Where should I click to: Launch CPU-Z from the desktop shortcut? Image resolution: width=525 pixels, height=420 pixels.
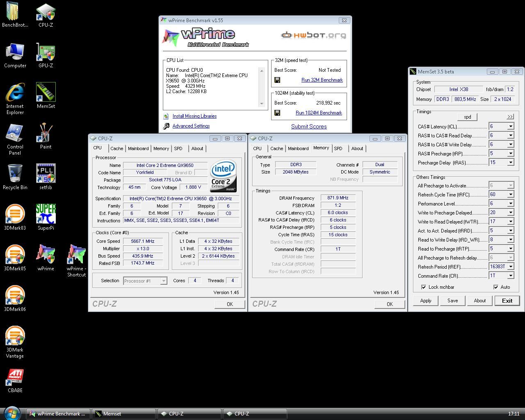46,14
